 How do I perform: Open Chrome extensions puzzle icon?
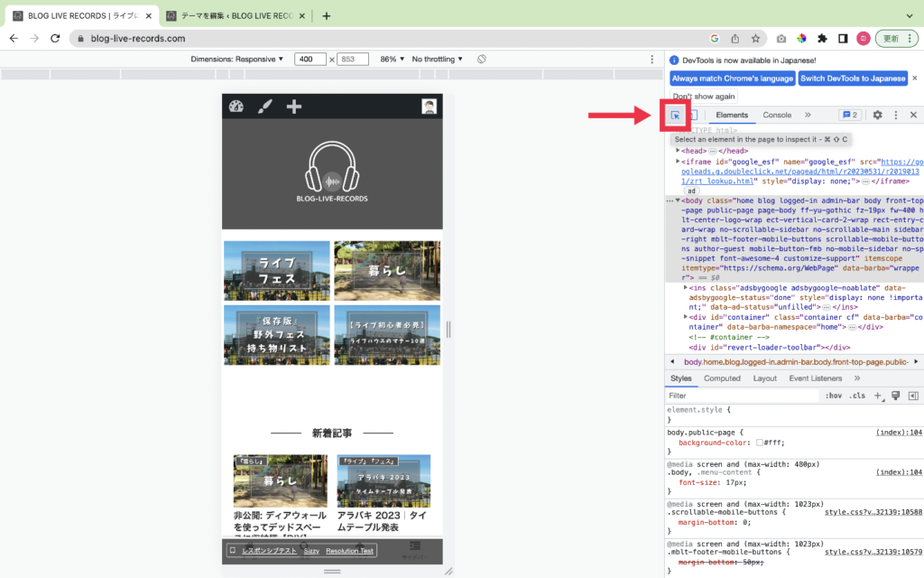[x=822, y=38]
